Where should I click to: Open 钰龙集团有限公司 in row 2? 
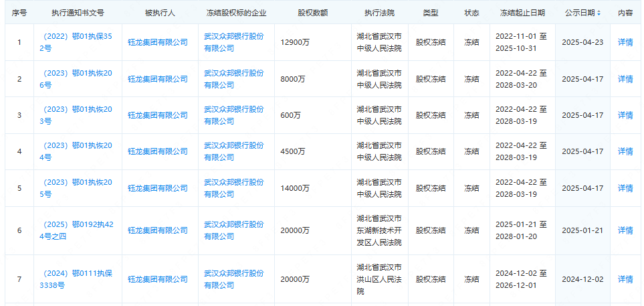tap(158, 79)
